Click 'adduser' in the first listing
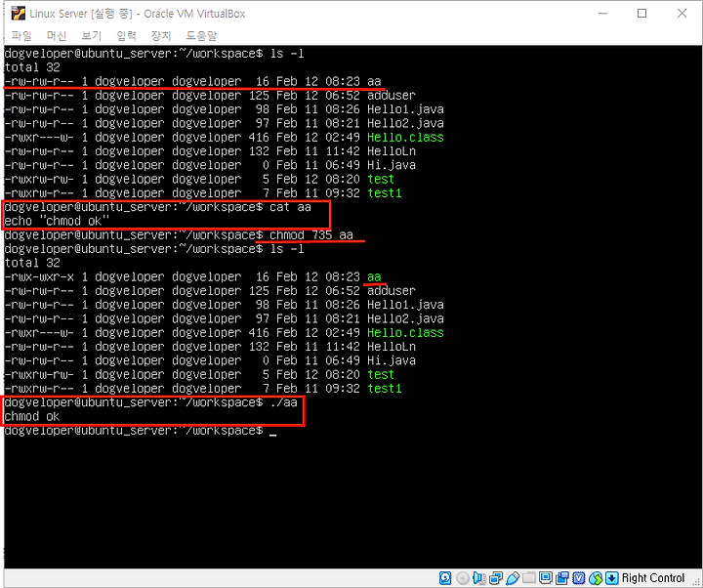 [392, 95]
